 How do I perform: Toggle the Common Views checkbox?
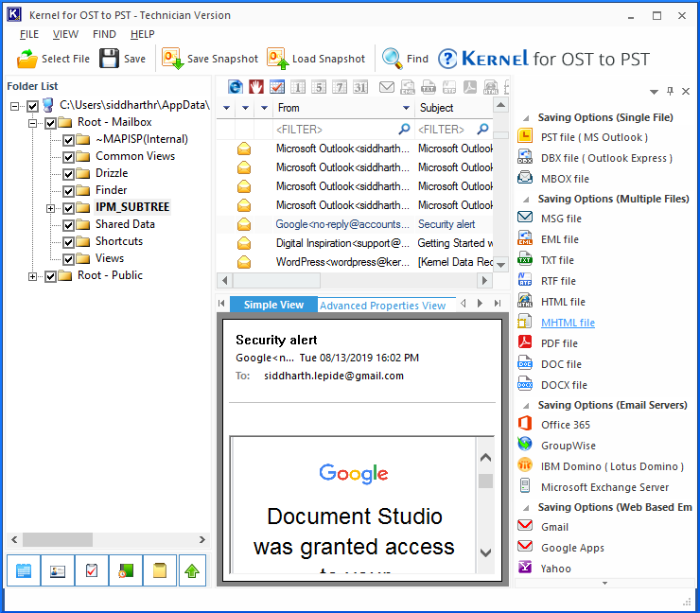point(68,157)
